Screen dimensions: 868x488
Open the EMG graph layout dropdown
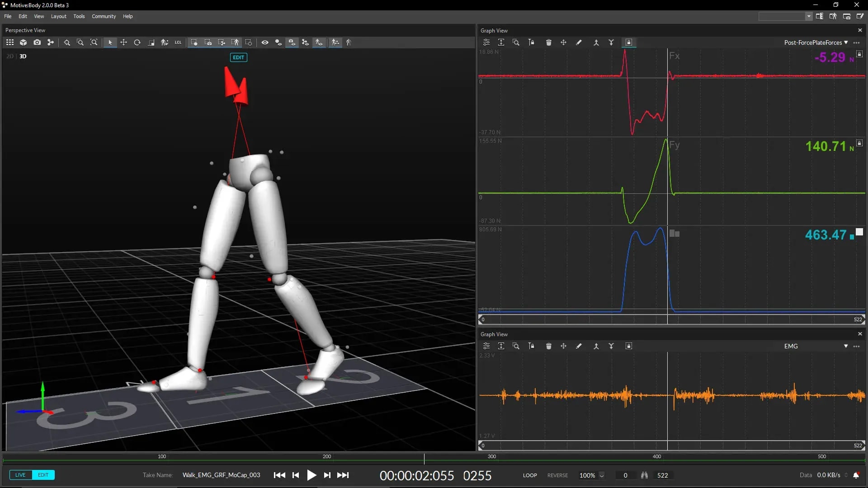pos(846,346)
